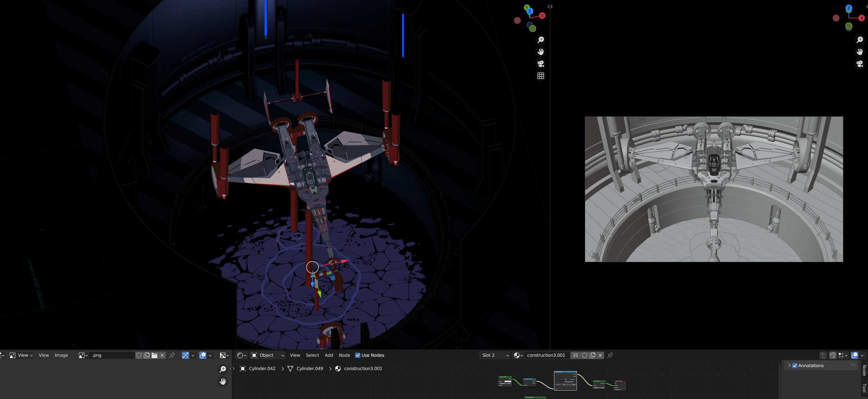The height and width of the screenshot is (399, 868).
Task: Expand the Annotations panel
Action: pos(790,366)
